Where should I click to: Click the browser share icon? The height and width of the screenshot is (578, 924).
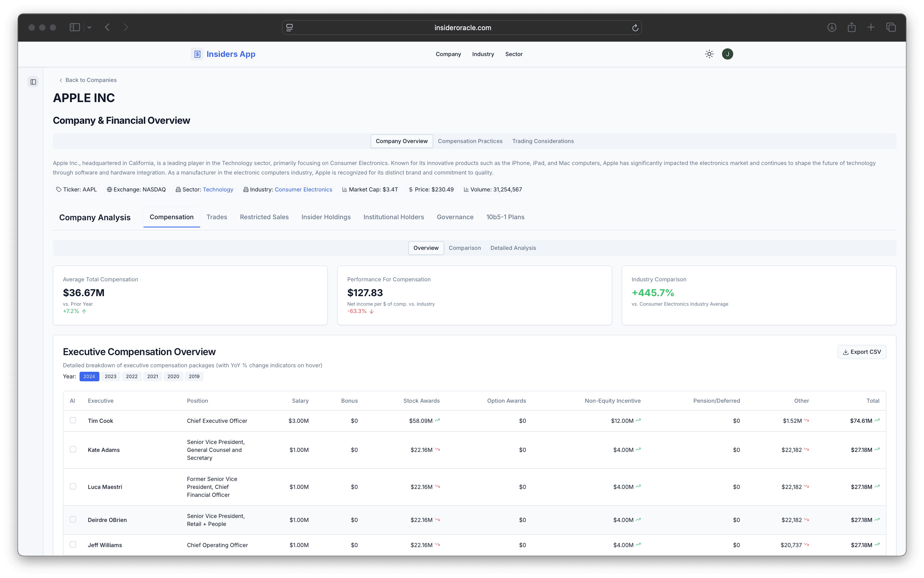pyautogui.click(x=851, y=27)
